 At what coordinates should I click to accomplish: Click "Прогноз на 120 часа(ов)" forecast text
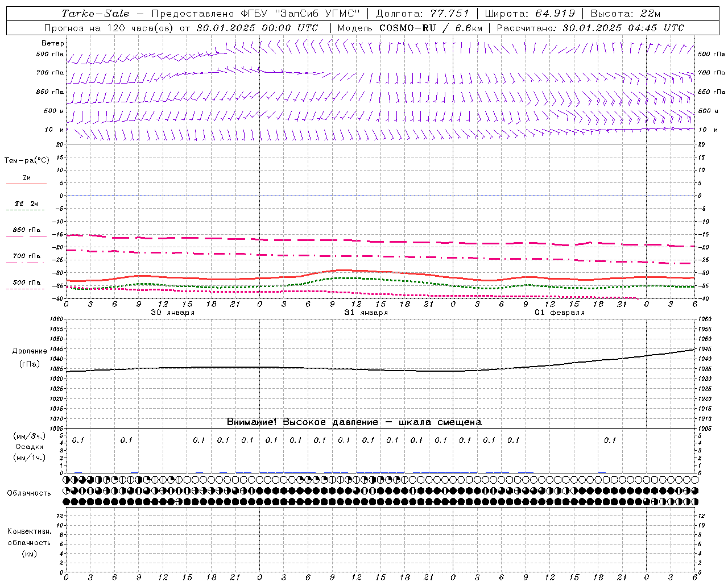[110, 28]
